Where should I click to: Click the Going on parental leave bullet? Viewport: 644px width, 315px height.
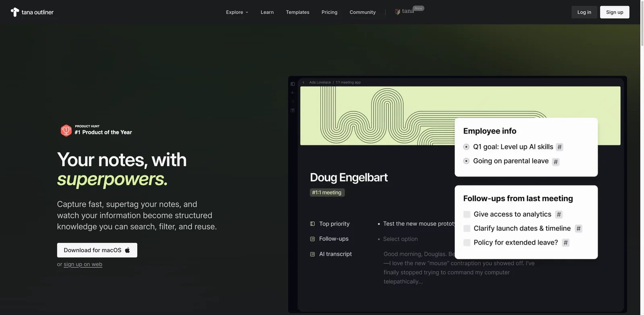tap(466, 161)
